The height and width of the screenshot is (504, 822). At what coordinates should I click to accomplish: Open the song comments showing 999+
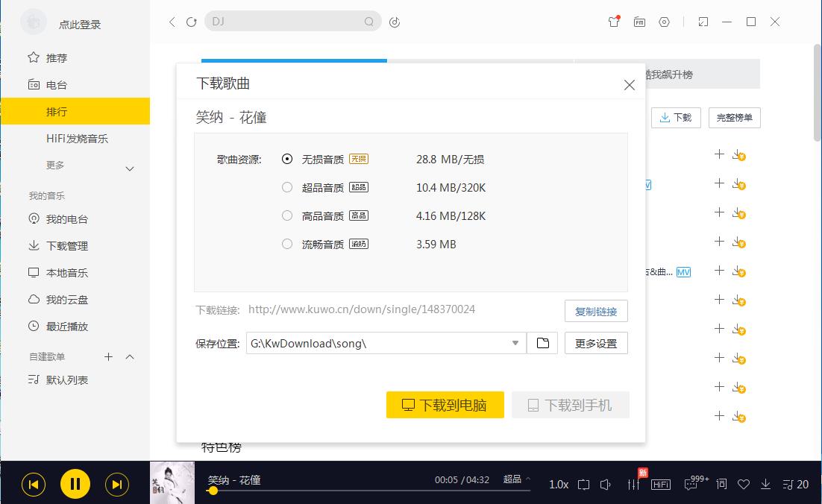click(691, 484)
